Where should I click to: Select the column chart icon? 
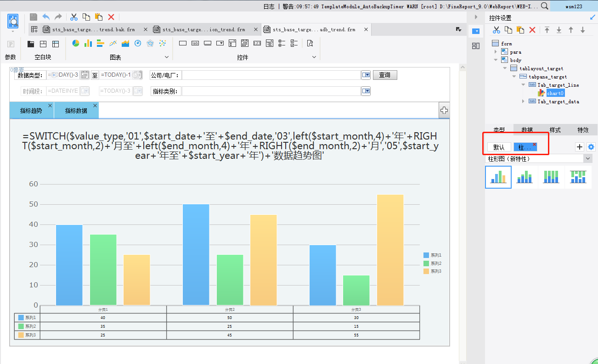[88, 44]
